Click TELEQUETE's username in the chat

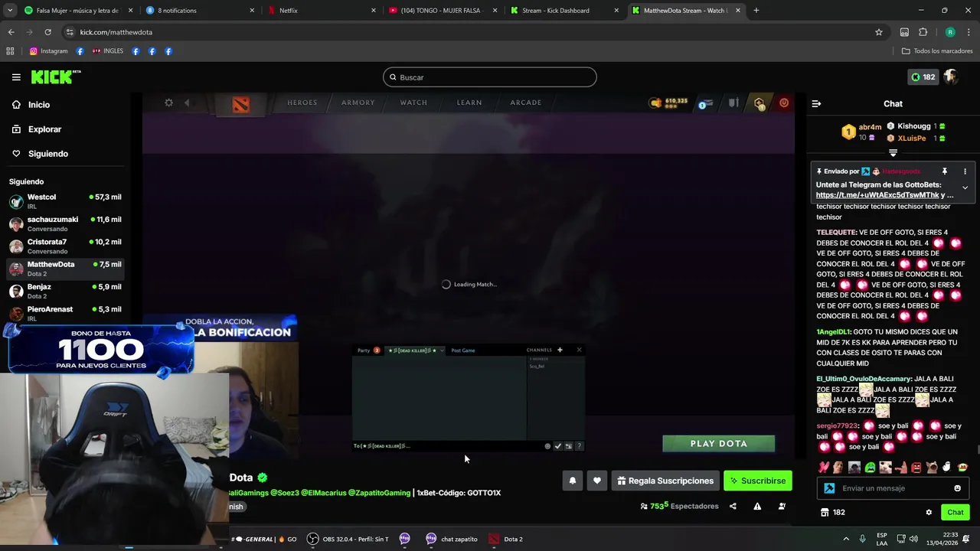point(836,233)
